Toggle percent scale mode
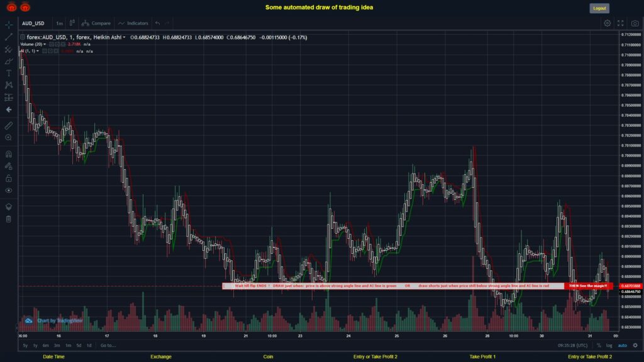 click(x=599, y=346)
